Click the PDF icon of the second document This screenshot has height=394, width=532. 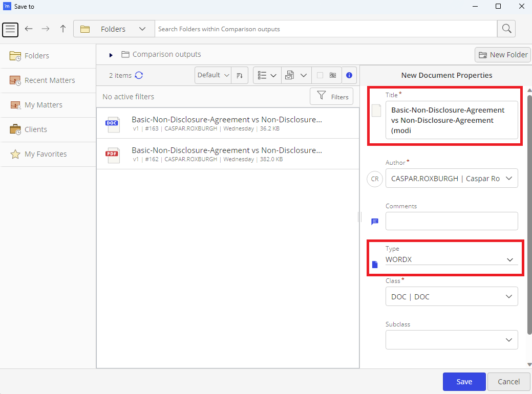pos(113,155)
